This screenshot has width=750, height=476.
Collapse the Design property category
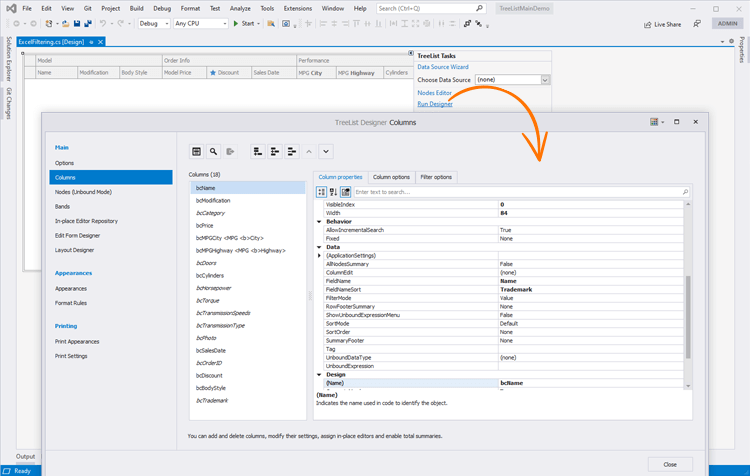point(319,375)
